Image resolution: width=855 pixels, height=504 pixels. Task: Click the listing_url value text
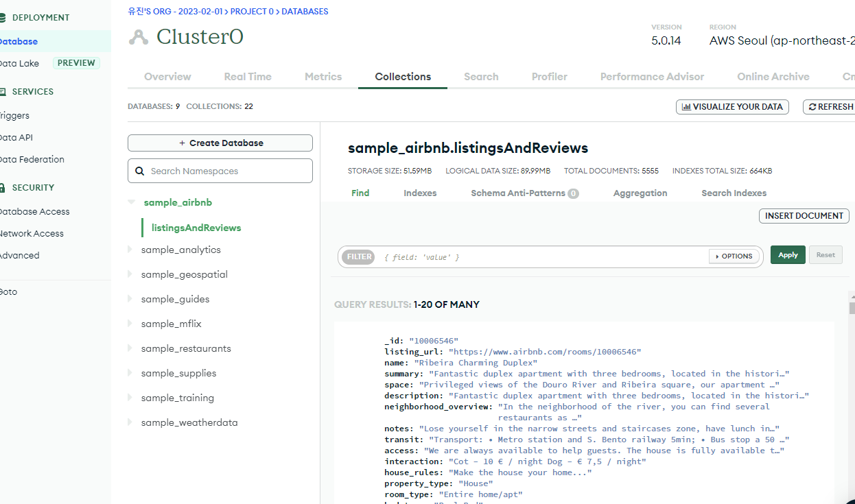(x=544, y=352)
